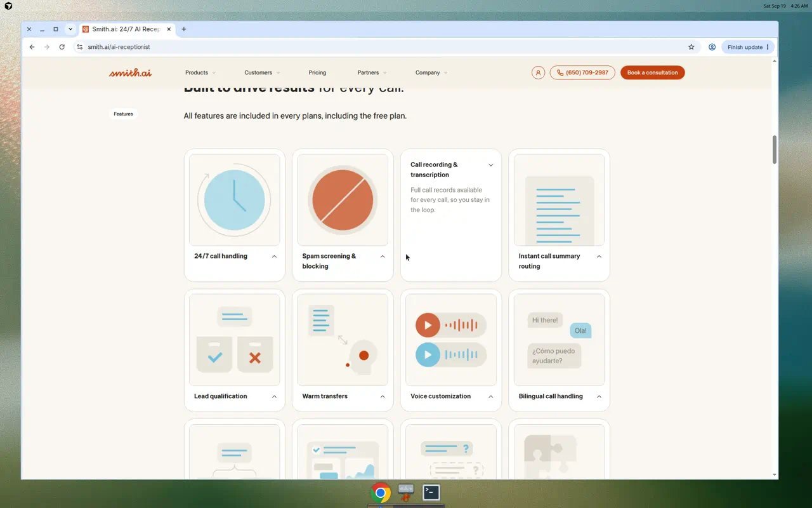
Task: Open the Company menu
Action: (431, 72)
